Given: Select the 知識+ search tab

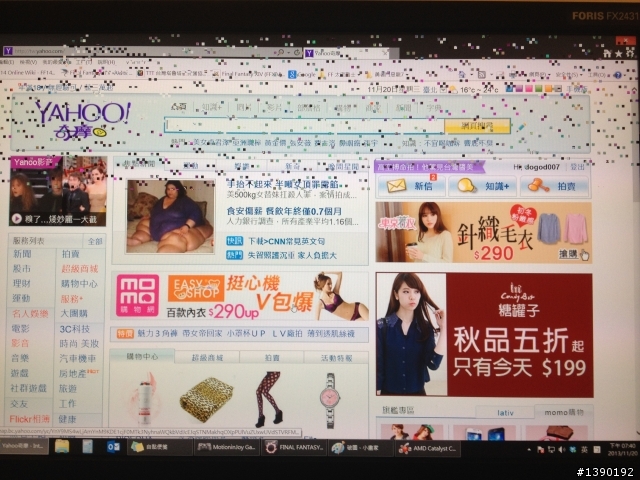Looking at the screenshot, I should pyautogui.click(x=211, y=107).
